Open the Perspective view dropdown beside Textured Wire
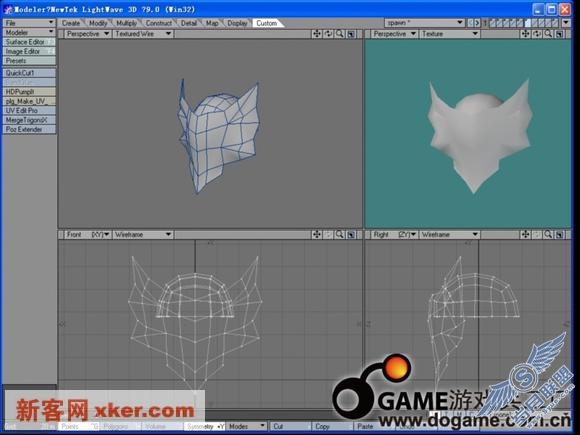 pos(88,34)
